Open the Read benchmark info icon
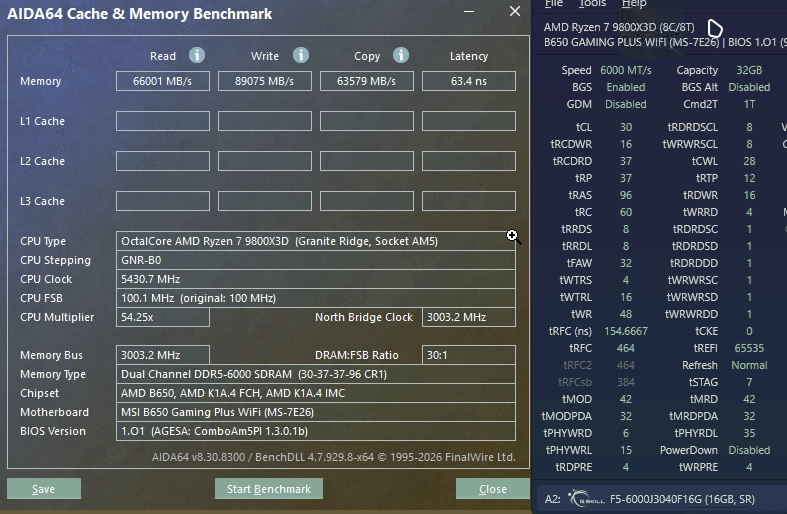787x514 pixels. click(x=197, y=55)
